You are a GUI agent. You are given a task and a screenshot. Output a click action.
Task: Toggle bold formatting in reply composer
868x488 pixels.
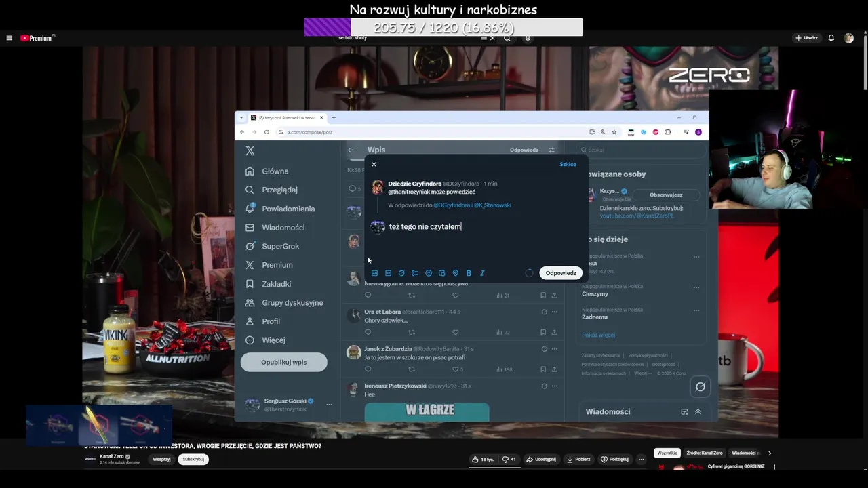pos(469,273)
